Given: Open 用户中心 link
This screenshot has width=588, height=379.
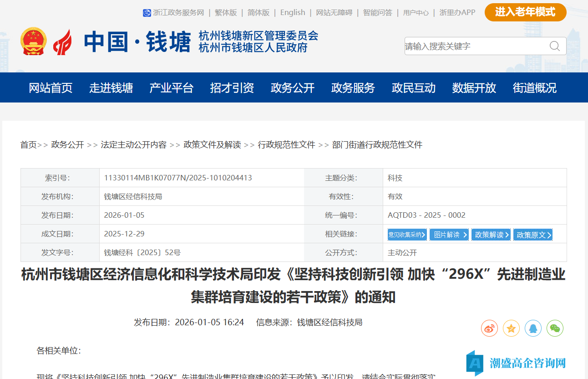Looking at the screenshot, I should click(416, 13).
